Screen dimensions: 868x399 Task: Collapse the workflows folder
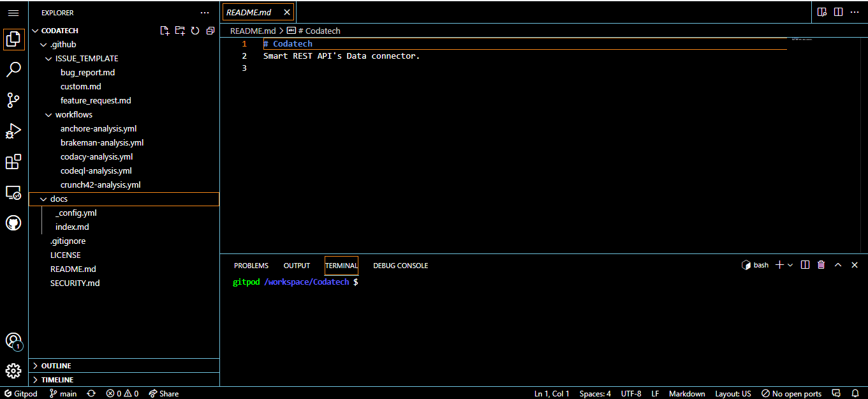coord(124,115)
